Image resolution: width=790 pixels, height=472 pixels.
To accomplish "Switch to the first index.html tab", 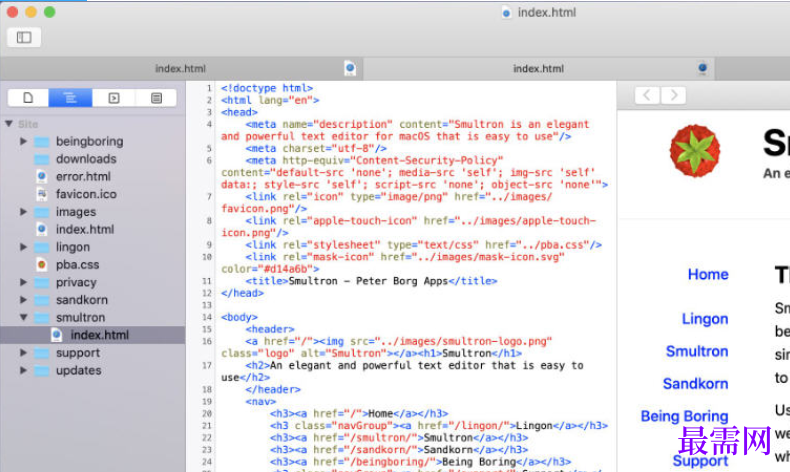I will click(x=180, y=69).
